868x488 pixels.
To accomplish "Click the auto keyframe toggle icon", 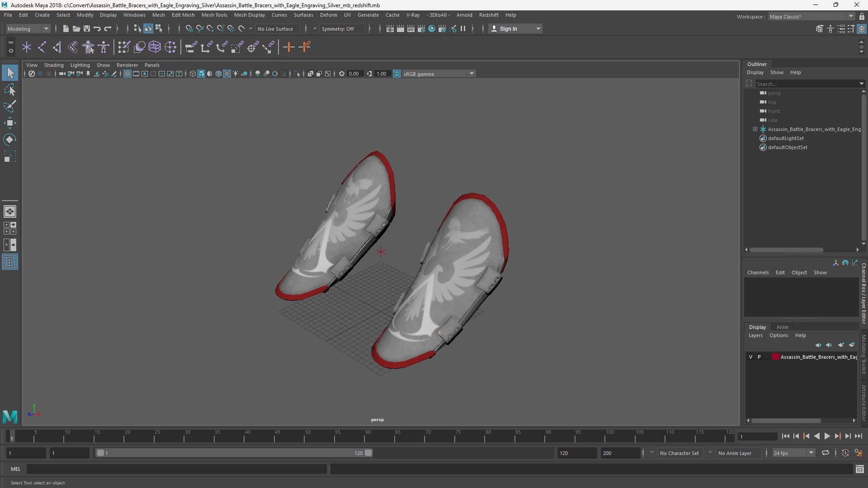I will pyautogui.click(x=845, y=453).
